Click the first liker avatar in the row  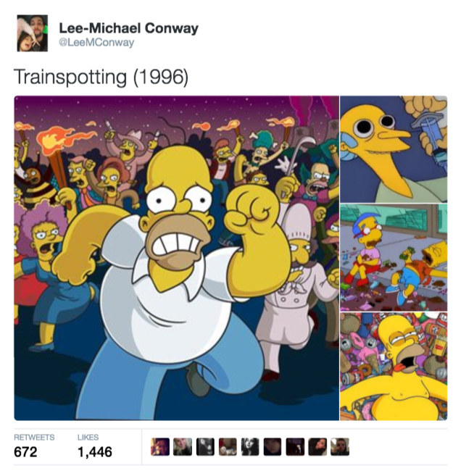tap(160, 447)
